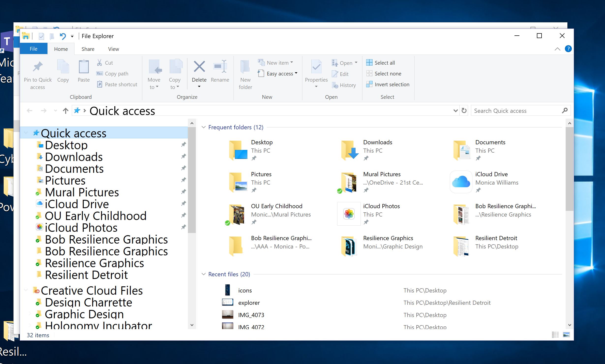The image size is (605, 364).
Task: Go up one folder level
Action: pos(65,111)
